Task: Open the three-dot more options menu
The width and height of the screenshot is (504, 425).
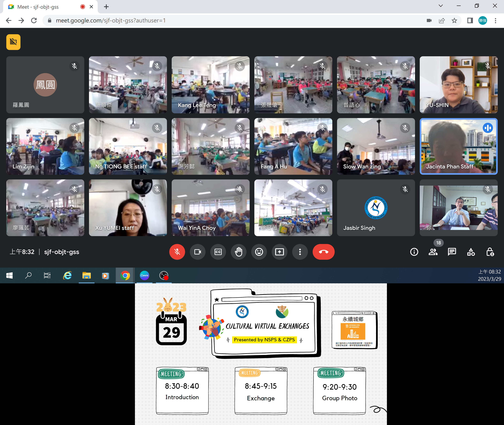Action: [300, 252]
